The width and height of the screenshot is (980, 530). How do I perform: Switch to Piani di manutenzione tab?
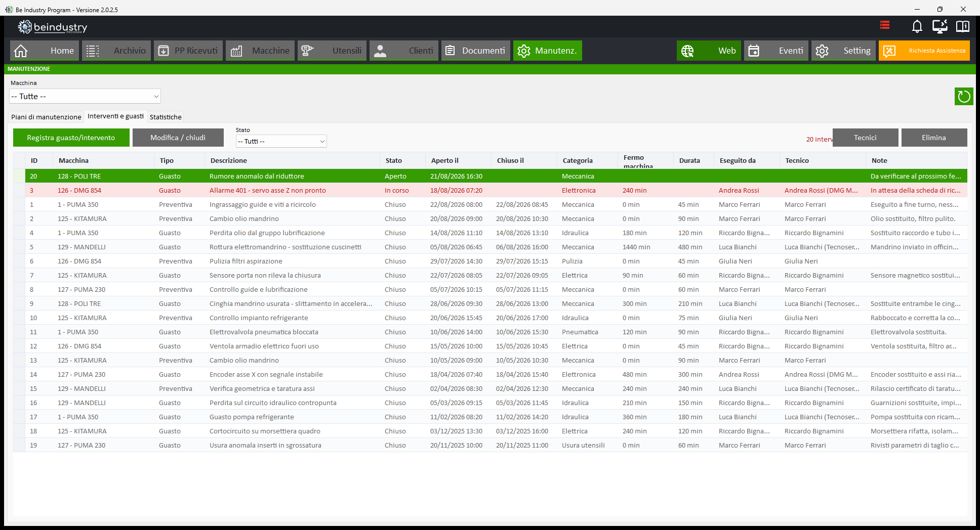46,117
